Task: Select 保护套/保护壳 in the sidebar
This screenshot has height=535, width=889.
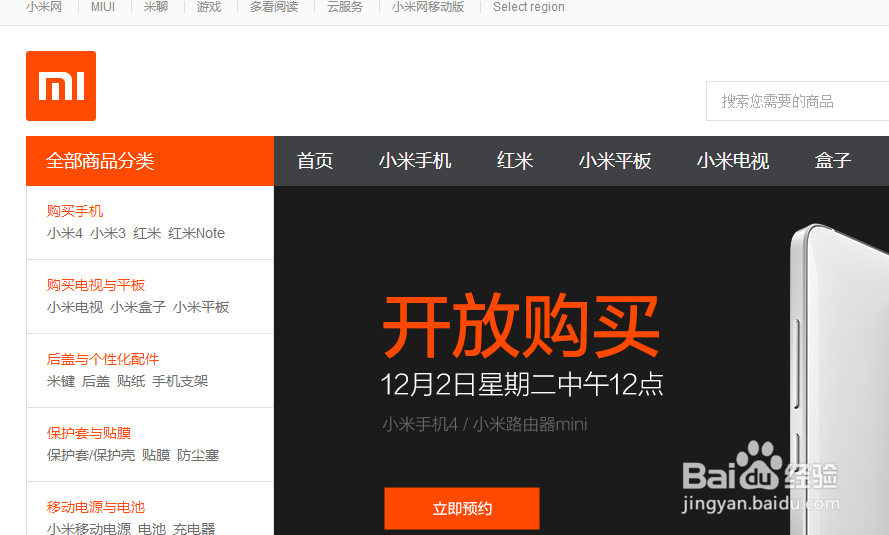Action: pos(91,455)
